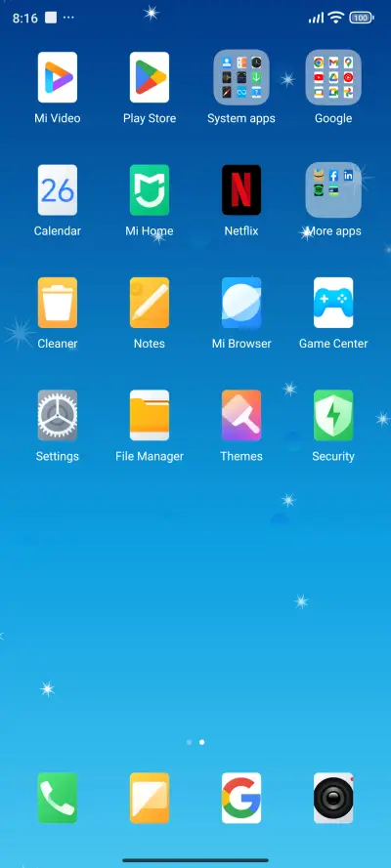This screenshot has width=391, height=868.
Task: Tap the "Play Store" label
Action: (x=150, y=118)
